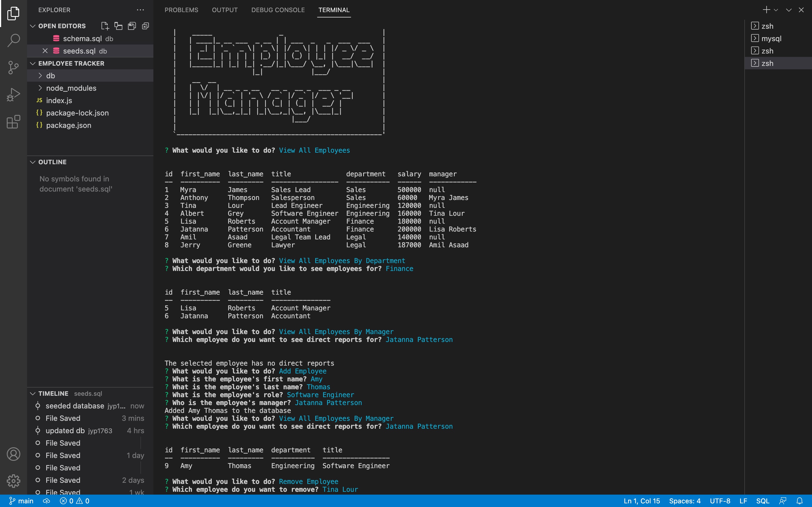Switch to the Problems tab

(181, 10)
